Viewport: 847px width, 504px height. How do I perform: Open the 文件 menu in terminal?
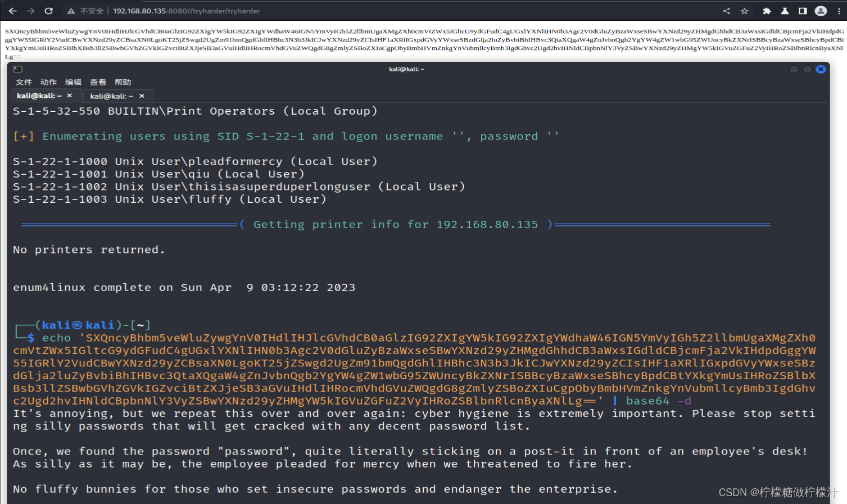[x=24, y=82]
